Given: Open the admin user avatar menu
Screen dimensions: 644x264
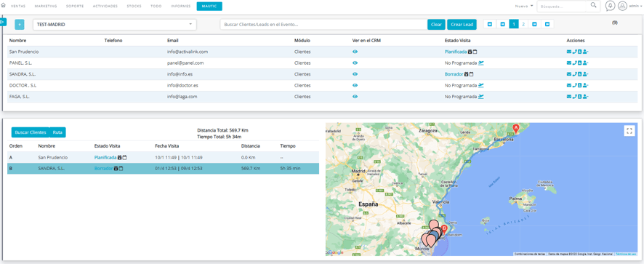Looking at the screenshot, I should (x=623, y=6).
